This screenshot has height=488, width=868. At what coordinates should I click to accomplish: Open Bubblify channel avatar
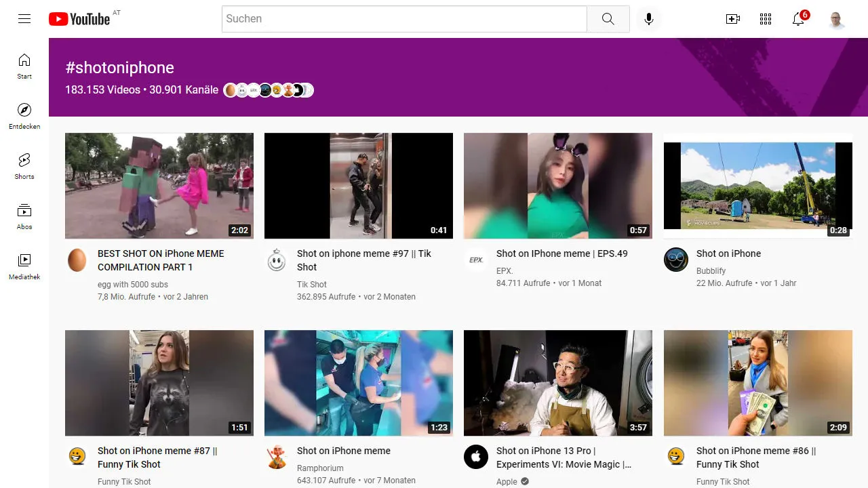tap(676, 260)
